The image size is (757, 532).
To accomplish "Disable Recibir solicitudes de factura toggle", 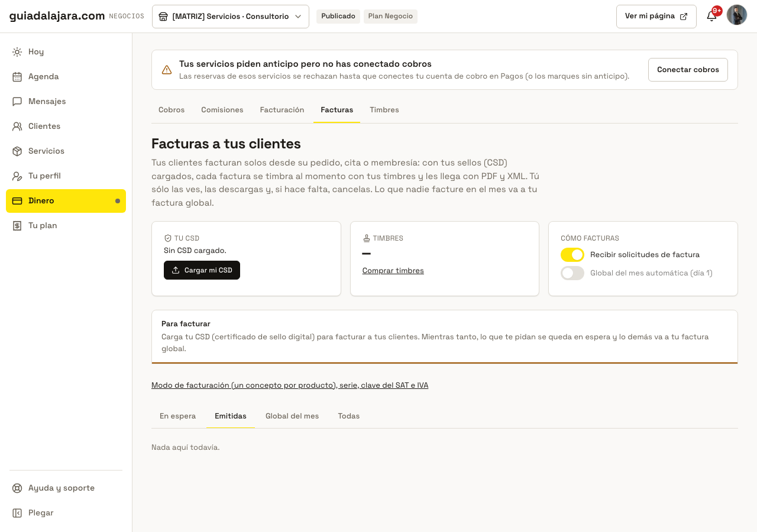I will tap(572, 255).
